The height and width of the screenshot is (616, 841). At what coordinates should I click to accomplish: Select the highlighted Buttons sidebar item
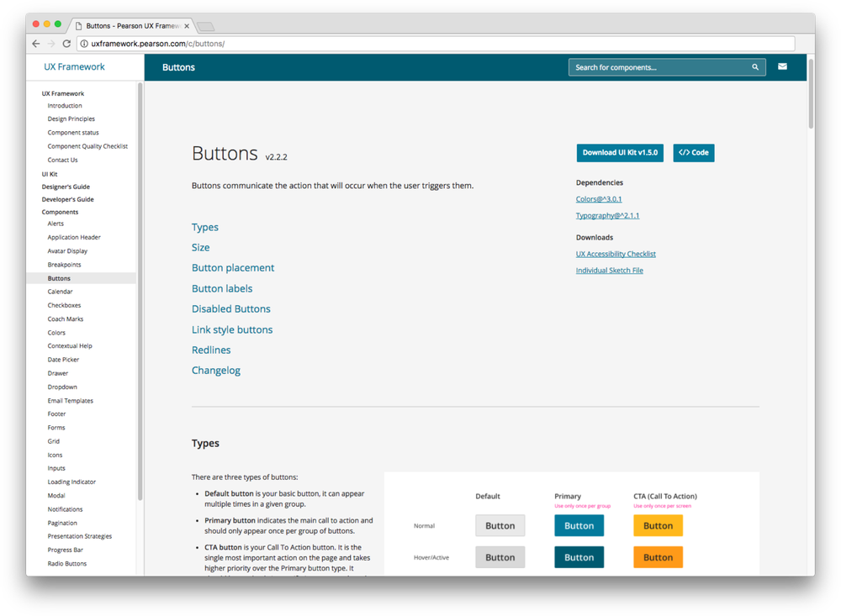pyautogui.click(x=81, y=278)
